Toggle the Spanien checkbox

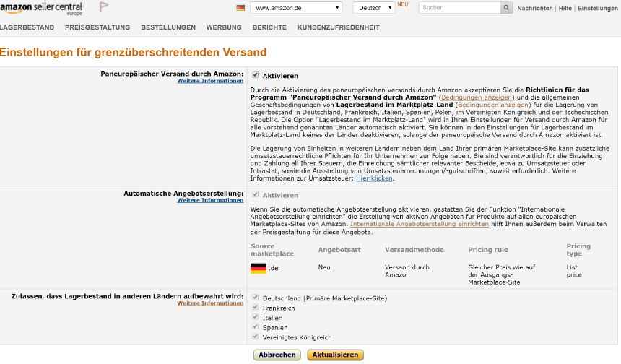256,326
